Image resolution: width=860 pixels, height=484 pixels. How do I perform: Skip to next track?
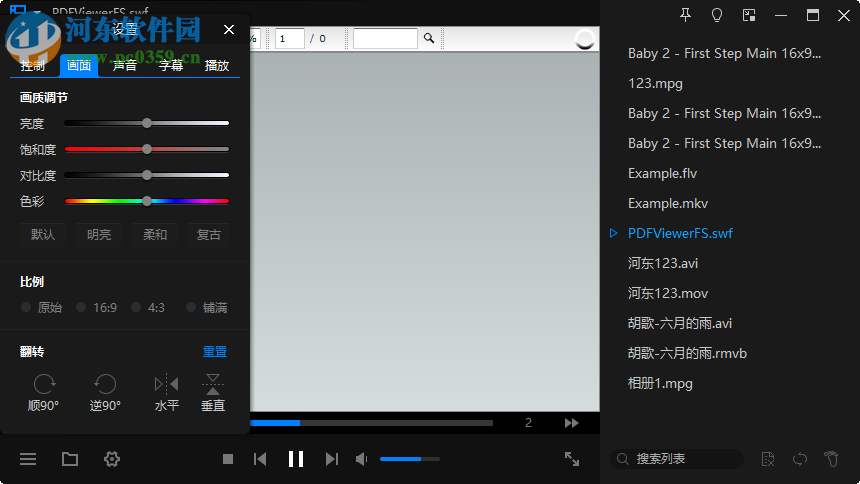click(x=331, y=459)
